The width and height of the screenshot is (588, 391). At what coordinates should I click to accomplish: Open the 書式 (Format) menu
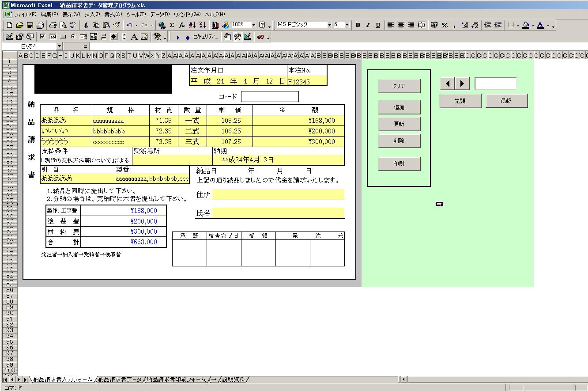[x=113, y=15]
